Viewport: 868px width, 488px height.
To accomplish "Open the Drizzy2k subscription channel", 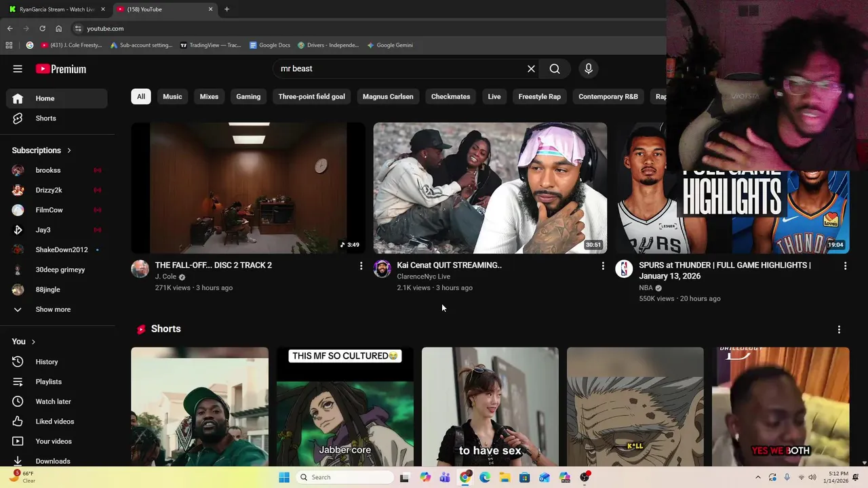I will coord(57,190).
